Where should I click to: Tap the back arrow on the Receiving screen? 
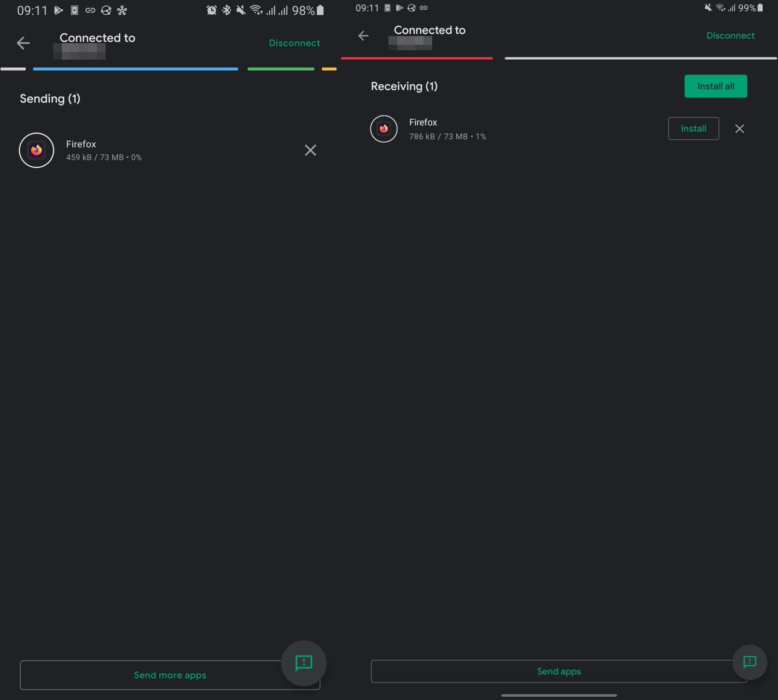click(363, 36)
